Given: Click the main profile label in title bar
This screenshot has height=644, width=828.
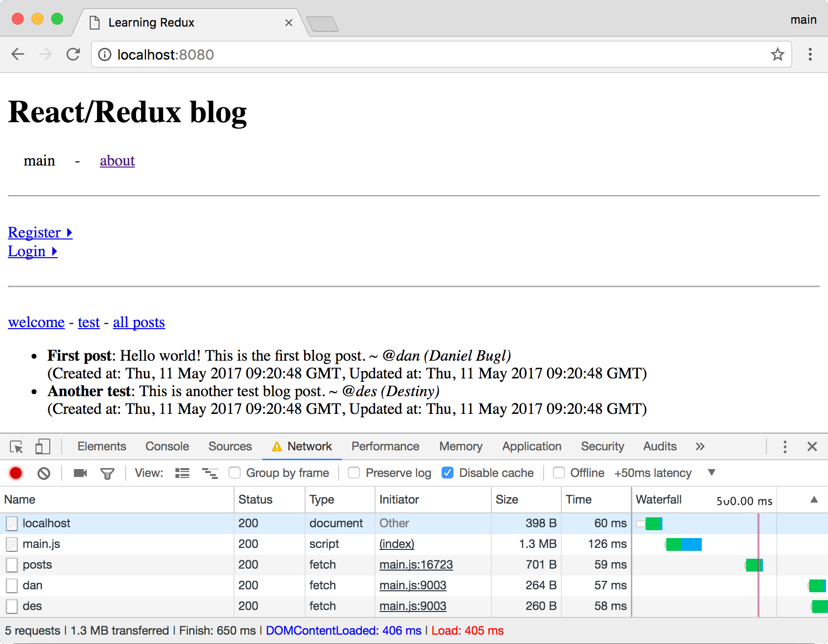Looking at the screenshot, I should tap(803, 20).
